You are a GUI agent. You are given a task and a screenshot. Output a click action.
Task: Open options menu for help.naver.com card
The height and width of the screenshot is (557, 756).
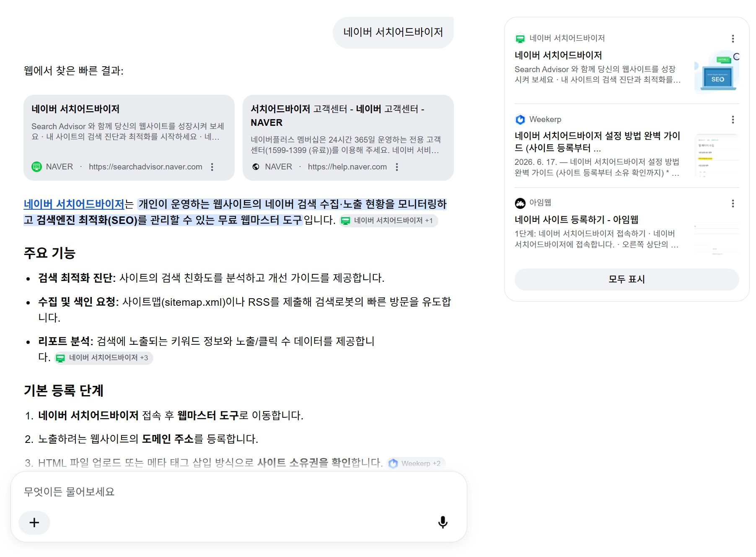(x=396, y=167)
